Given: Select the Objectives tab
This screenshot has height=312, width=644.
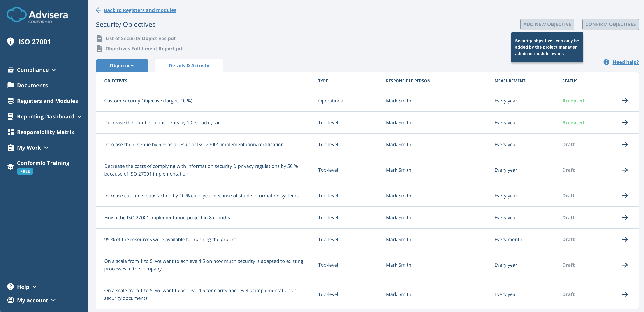Looking at the screenshot, I should tap(122, 65).
